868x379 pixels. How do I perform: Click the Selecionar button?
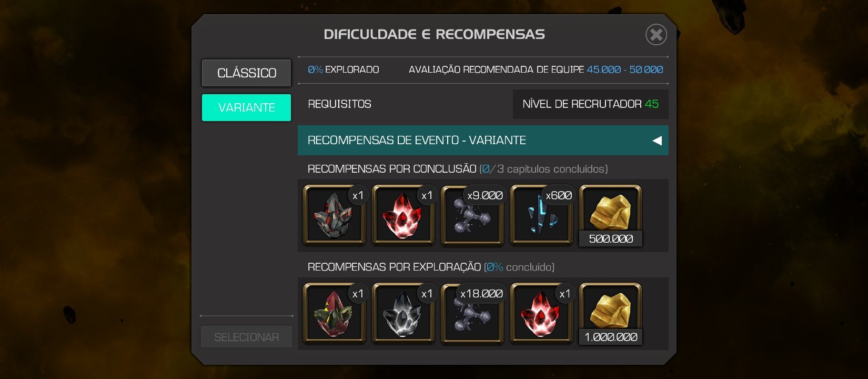pyautogui.click(x=246, y=337)
